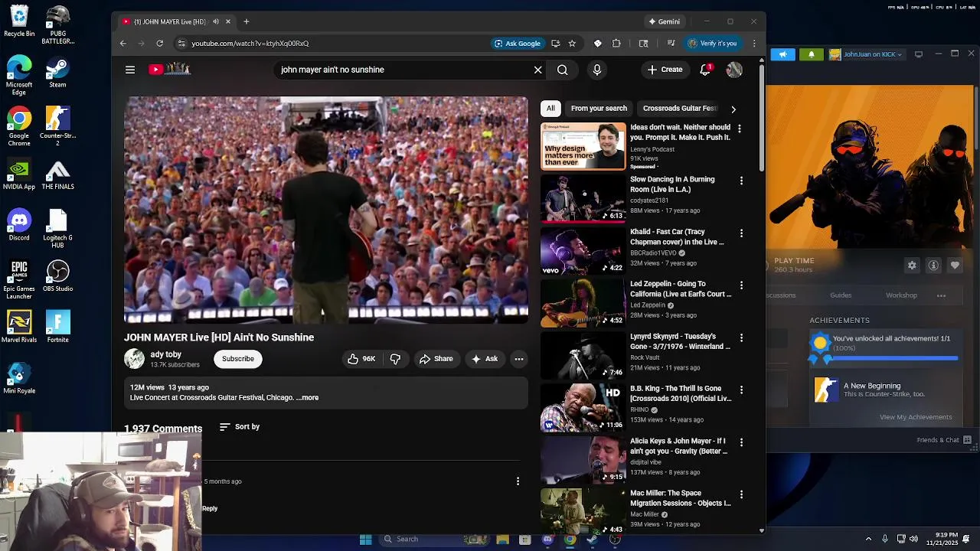
Task: Switch to Steam Workshop tab
Action: 901,295
